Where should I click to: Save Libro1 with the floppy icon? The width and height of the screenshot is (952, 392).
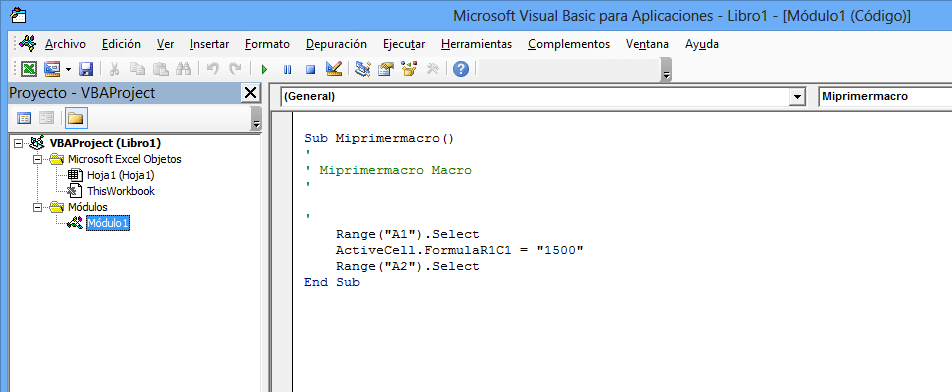point(86,69)
